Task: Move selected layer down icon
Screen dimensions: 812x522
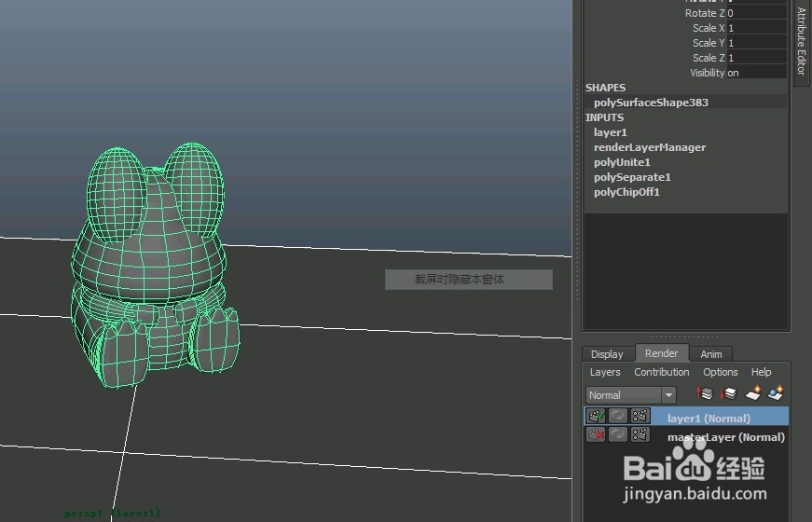Action: click(x=729, y=394)
